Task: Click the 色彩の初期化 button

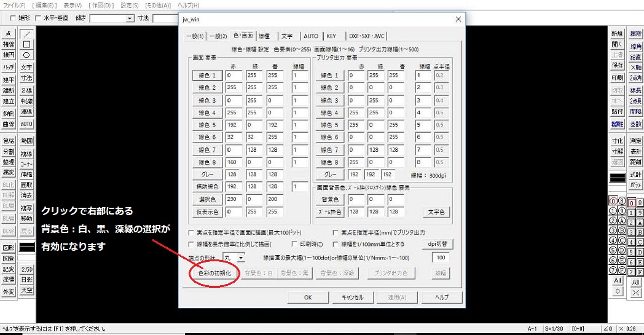Action: click(214, 273)
